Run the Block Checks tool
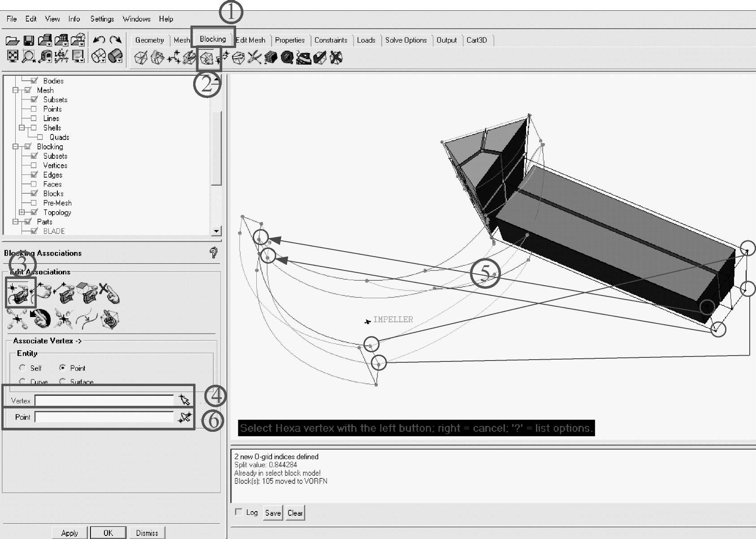Viewport: 756px width, 539px height. point(320,58)
